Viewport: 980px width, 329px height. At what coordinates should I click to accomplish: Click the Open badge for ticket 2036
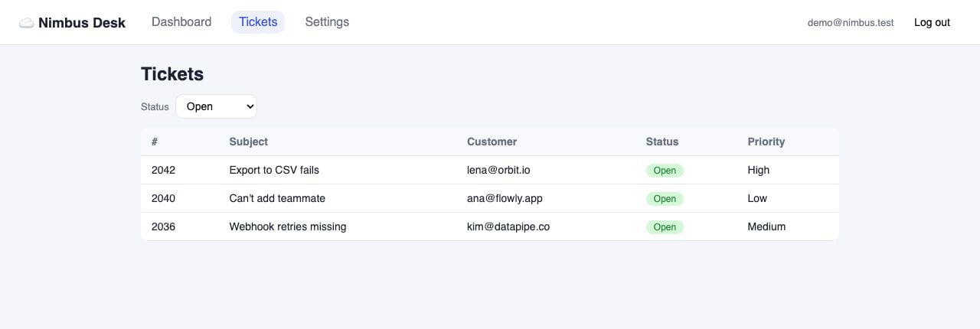pyautogui.click(x=665, y=226)
